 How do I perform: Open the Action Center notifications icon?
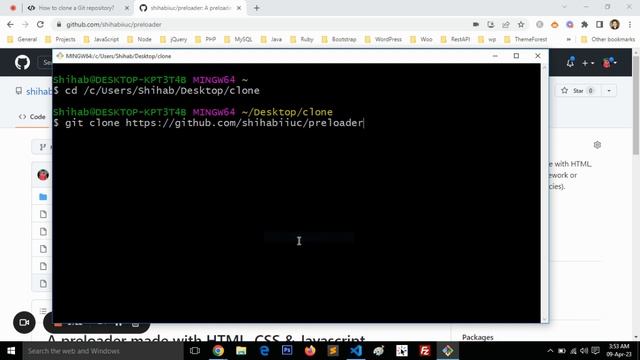pos(596,351)
